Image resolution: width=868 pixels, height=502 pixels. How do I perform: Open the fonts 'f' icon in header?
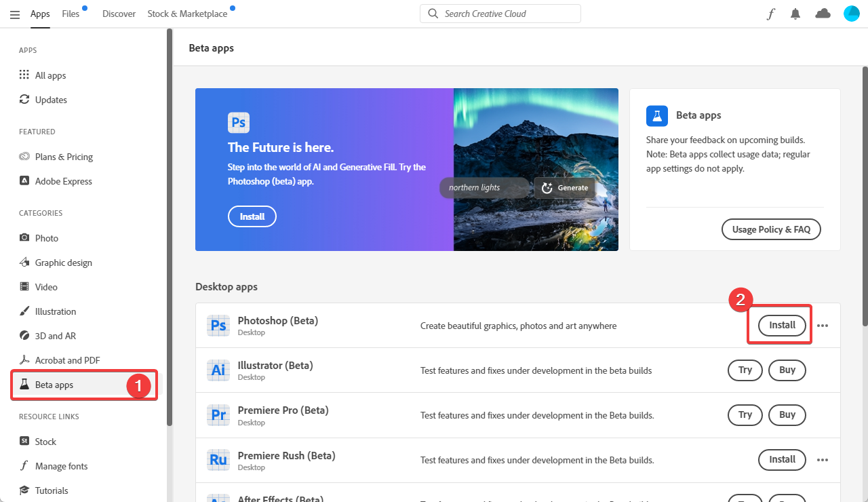[x=770, y=14]
